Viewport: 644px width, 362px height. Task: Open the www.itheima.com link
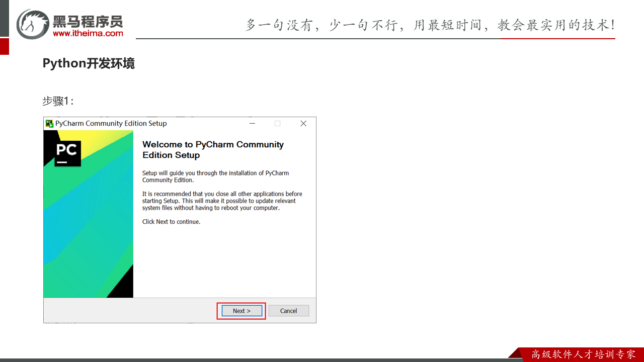(88, 34)
